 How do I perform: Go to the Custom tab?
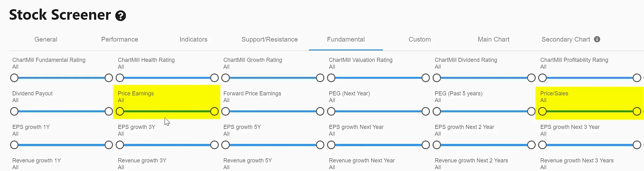tap(420, 39)
